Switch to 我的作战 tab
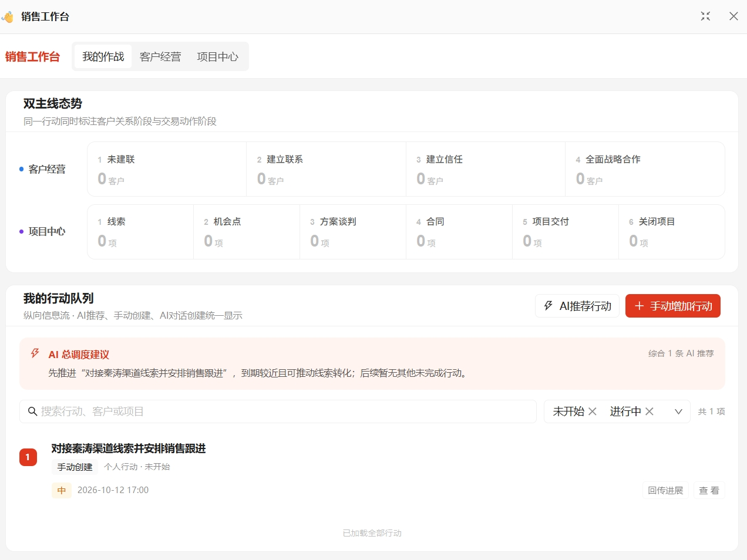The image size is (747, 560). (x=103, y=56)
